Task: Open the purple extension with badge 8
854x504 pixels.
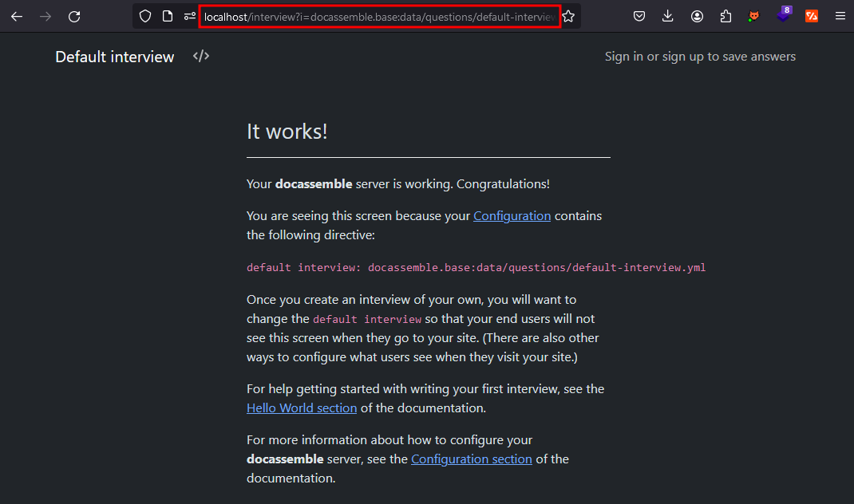Action: click(x=784, y=14)
